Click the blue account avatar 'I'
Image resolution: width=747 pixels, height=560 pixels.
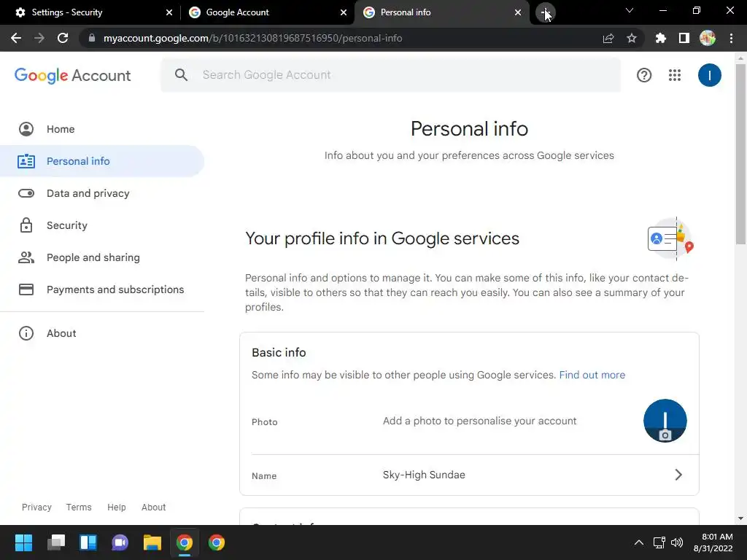709,75
